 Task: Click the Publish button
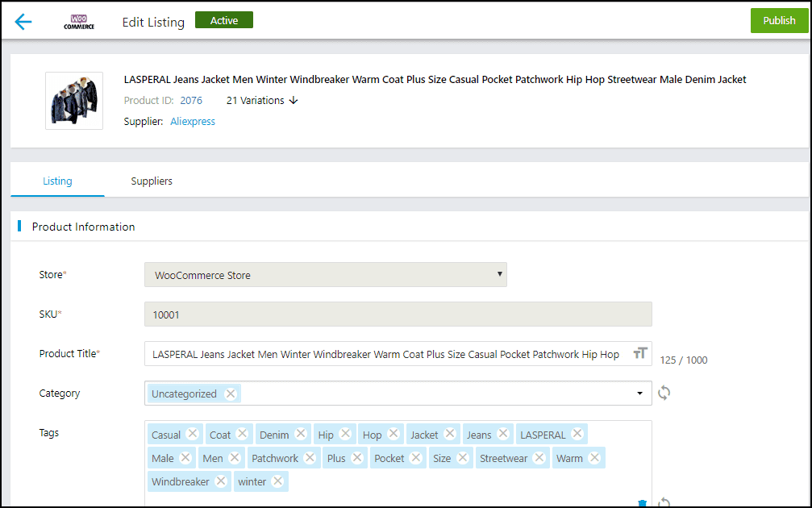click(779, 21)
